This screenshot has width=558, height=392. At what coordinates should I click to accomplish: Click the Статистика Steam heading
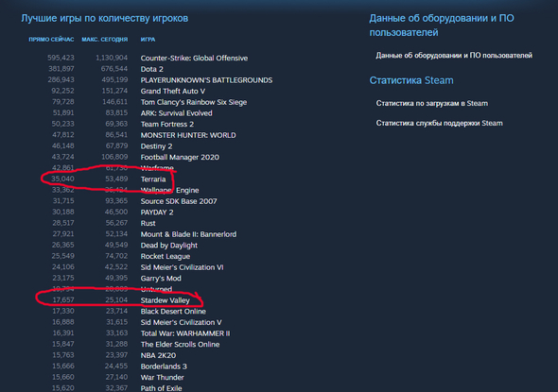pos(411,80)
